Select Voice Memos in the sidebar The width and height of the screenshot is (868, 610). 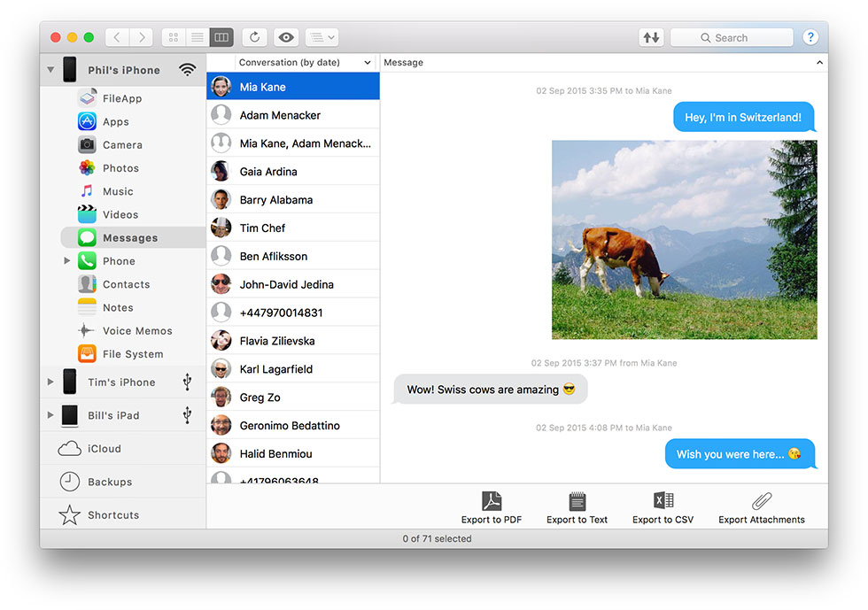[136, 331]
